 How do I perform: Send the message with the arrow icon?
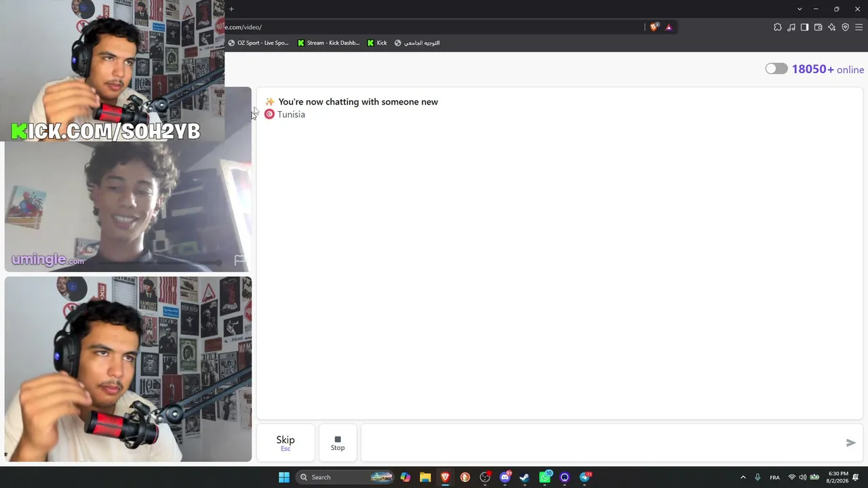click(851, 443)
